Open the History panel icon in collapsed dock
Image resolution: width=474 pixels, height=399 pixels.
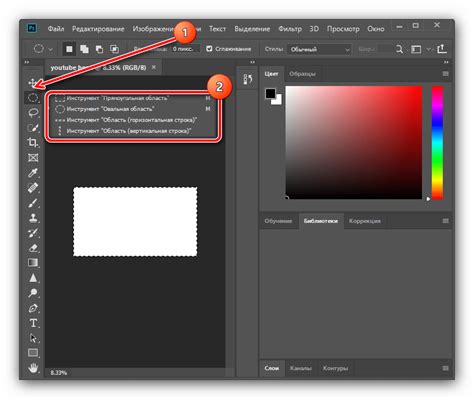point(247,79)
